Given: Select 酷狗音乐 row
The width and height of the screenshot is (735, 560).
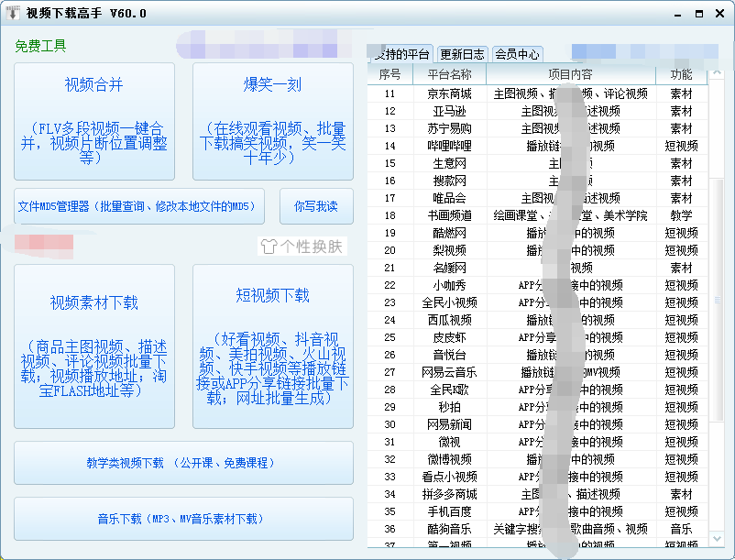Looking at the screenshot, I should coord(538,529).
